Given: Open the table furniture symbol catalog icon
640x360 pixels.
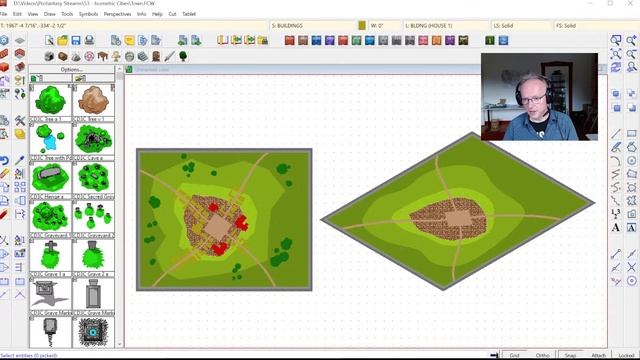Looking at the screenshot, I should 102,56.
